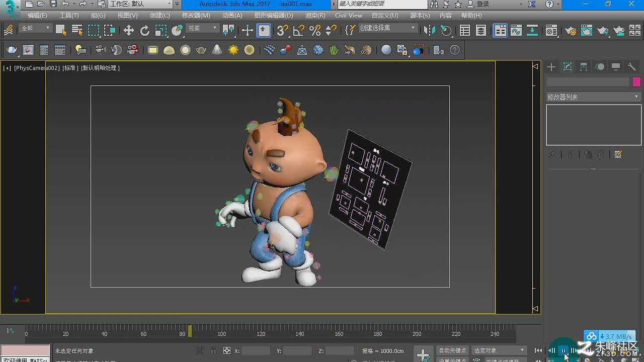Click the Render Production teapot icon
The height and width of the screenshot is (362, 644).
click(603, 30)
